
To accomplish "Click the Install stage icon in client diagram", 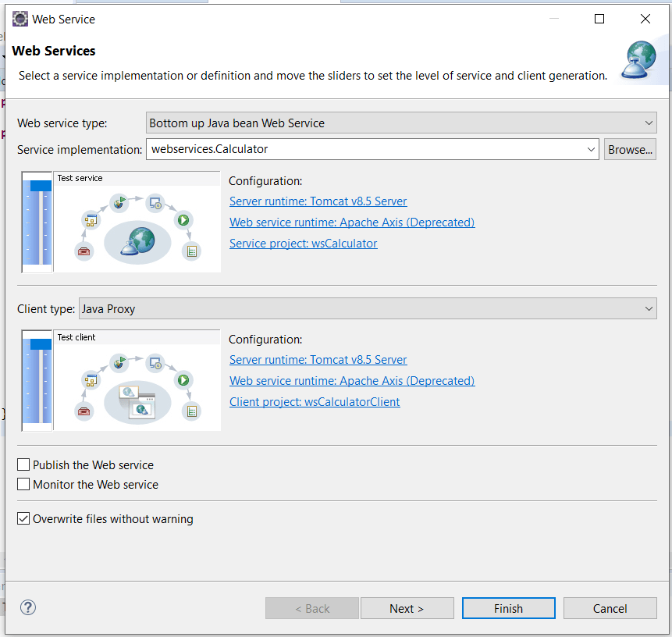I will click(155, 362).
